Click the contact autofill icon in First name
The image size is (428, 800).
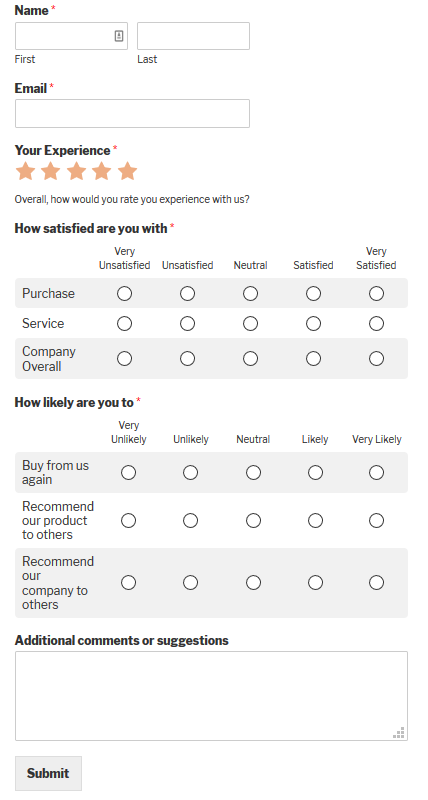pos(119,36)
